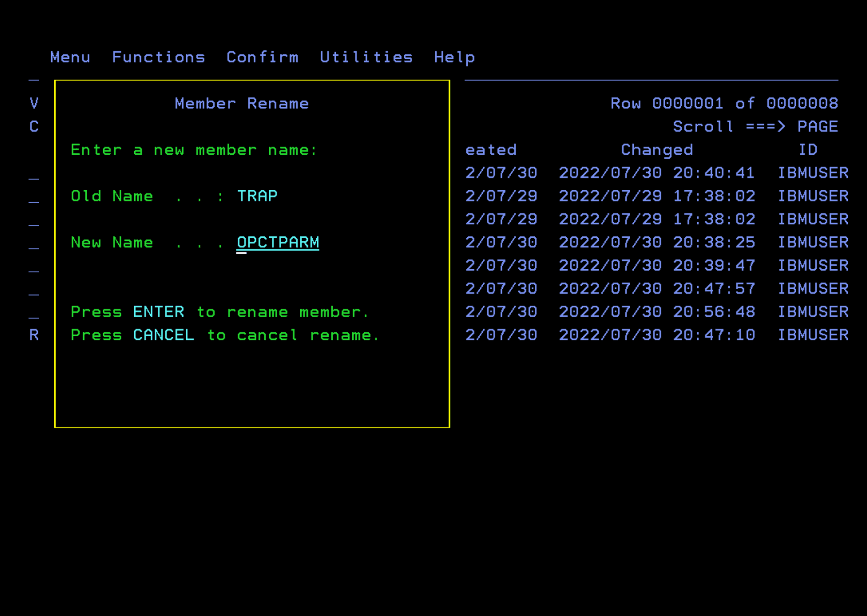Click the ENTER keyword in rename instructions
The width and height of the screenshot is (867, 616).
point(158,312)
